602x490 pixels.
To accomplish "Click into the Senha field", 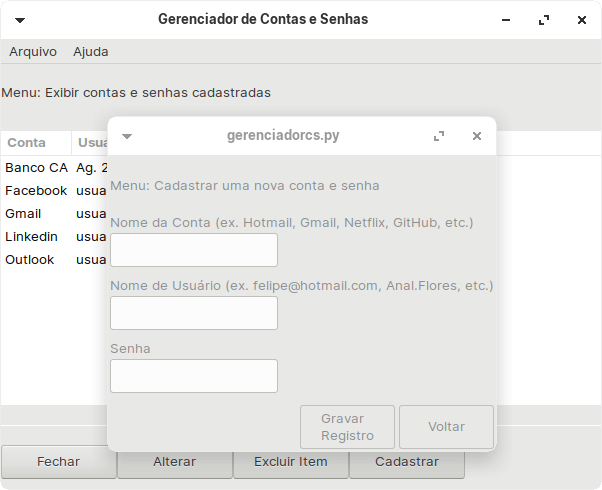I will click(194, 376).
